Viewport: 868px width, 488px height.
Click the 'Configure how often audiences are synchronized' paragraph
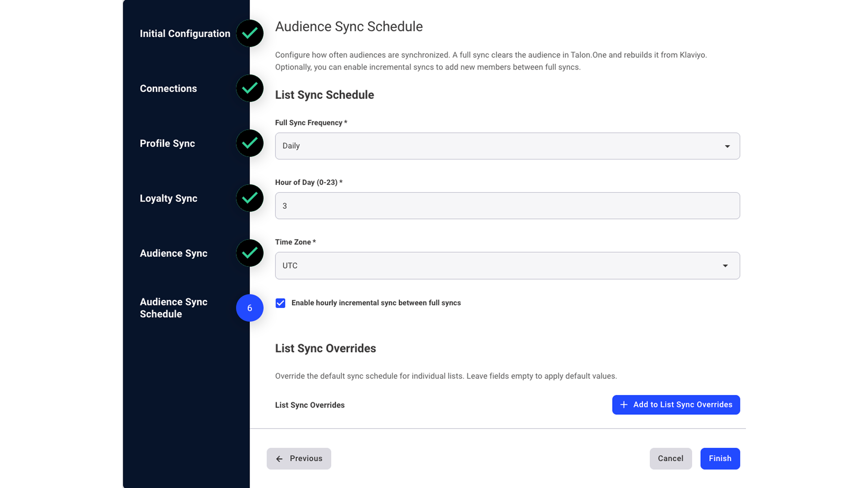[x=491, y=61]
